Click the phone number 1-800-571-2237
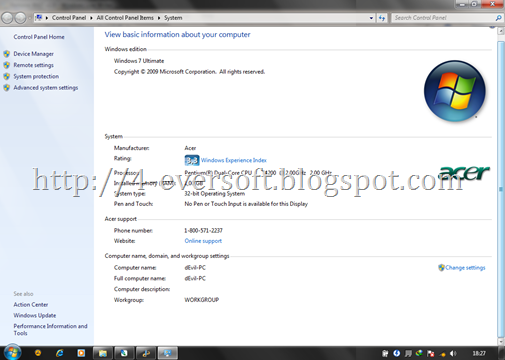505x360 pixels. 203,231
